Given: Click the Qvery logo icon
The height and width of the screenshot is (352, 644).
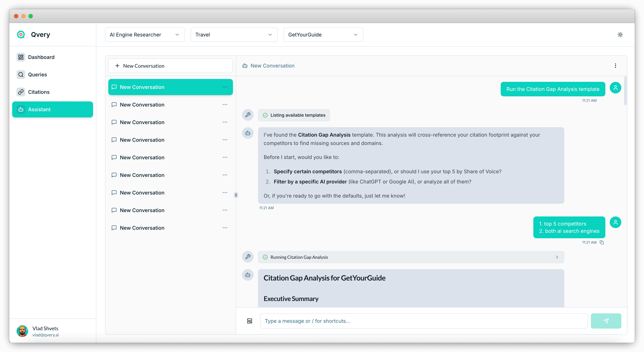Looking at the screenshot, I should coord(21,34).
